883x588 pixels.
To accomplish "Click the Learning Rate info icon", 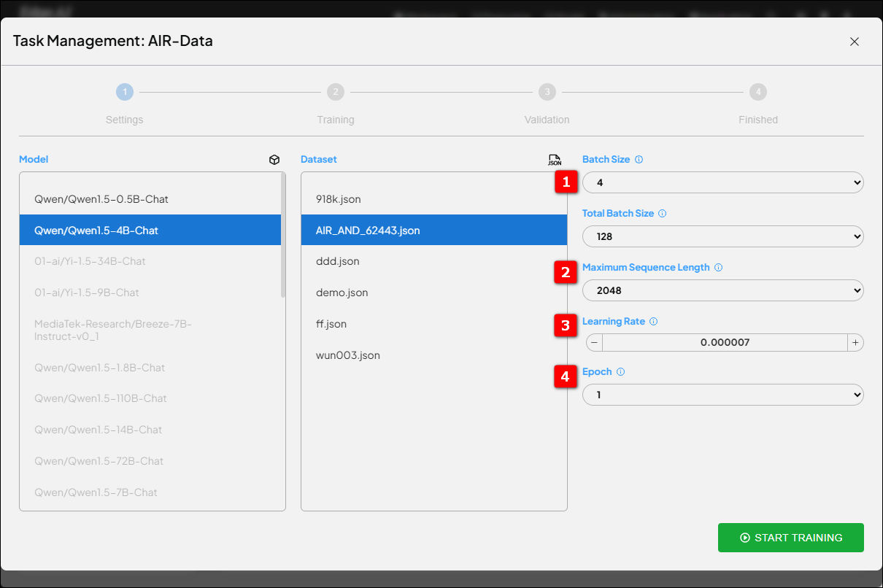I will (653, 322).
